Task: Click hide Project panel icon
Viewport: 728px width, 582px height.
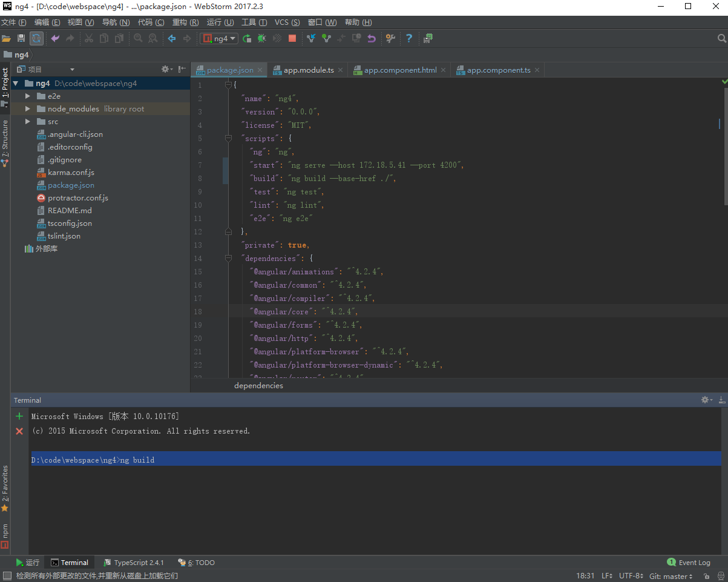Action: pos(182,69)
